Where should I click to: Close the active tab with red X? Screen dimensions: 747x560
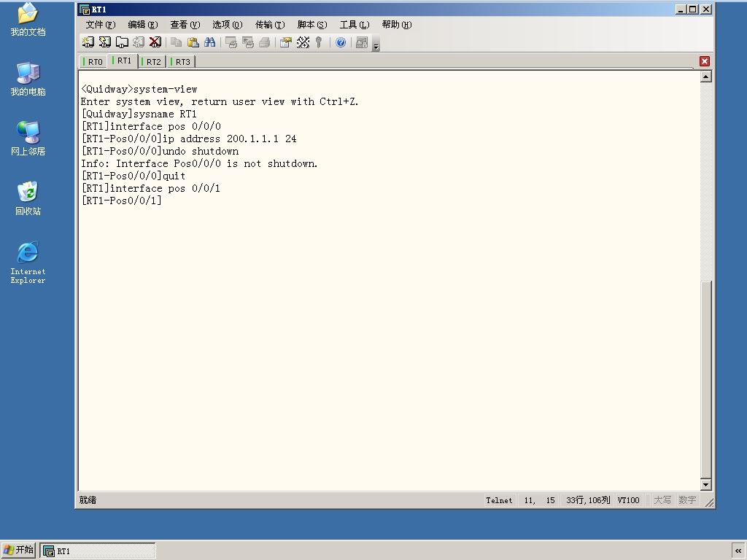[705, 61]
